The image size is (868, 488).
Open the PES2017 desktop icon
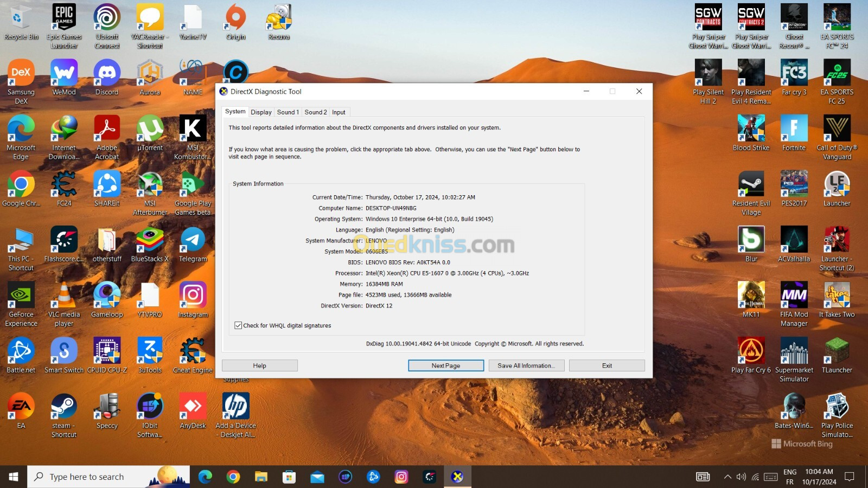tap(794, 189)
